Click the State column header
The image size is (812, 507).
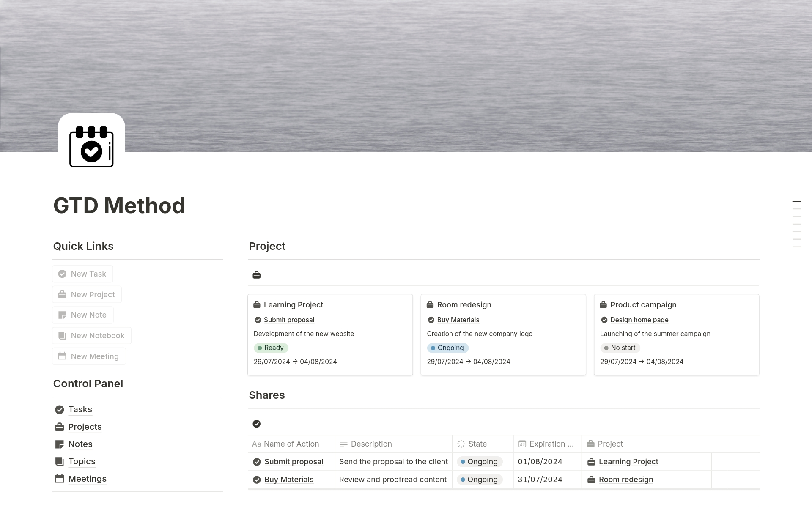477,444
